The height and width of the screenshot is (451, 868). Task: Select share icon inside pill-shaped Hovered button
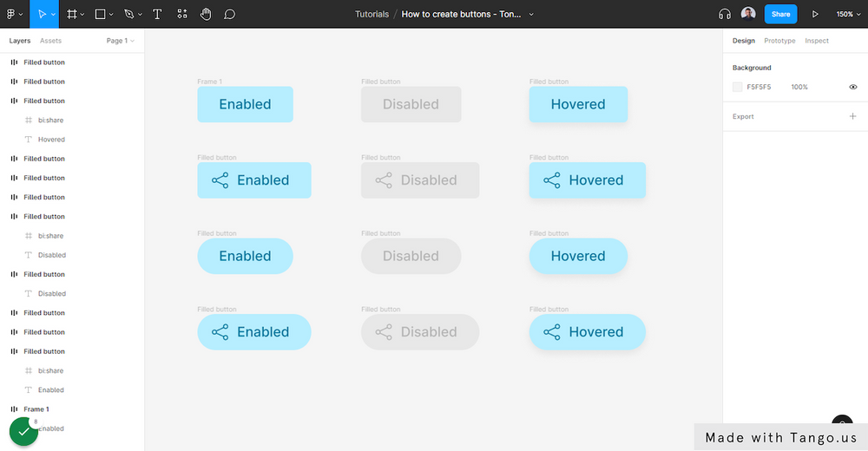click(x=552, y=332)
